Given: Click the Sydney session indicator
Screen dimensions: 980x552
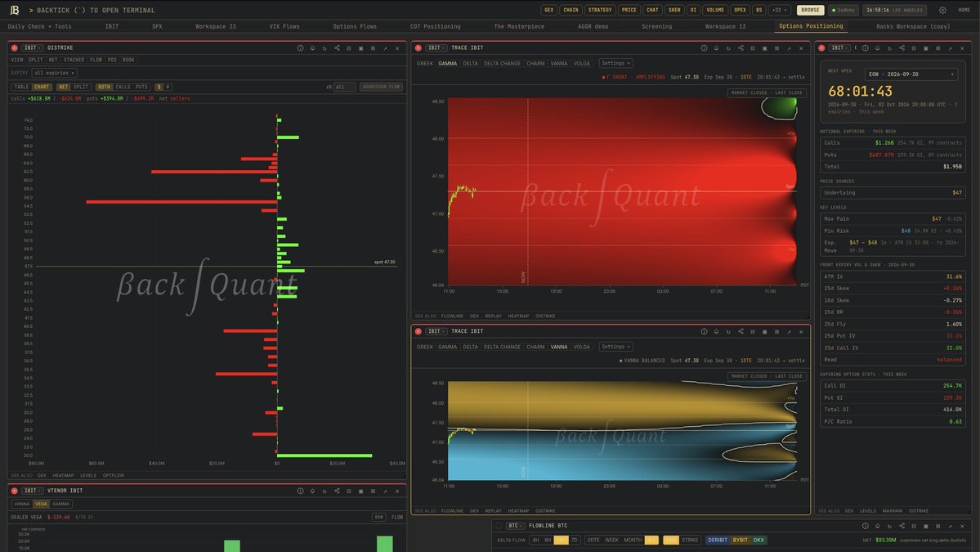Looking at the screenshot, I should tap(843, 10).
